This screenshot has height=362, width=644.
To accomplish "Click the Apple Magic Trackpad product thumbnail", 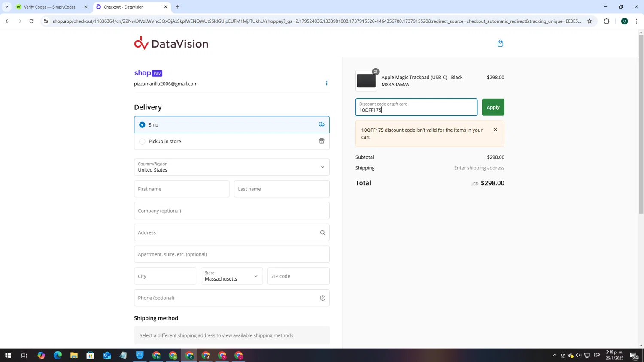I will [x=366, y=81].
